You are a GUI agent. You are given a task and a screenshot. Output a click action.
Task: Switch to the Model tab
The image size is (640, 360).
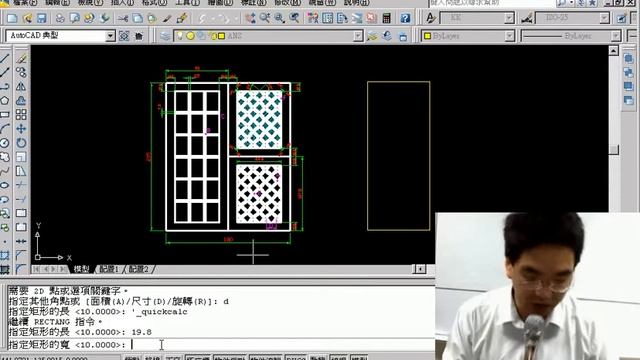[x=82, y=269]
